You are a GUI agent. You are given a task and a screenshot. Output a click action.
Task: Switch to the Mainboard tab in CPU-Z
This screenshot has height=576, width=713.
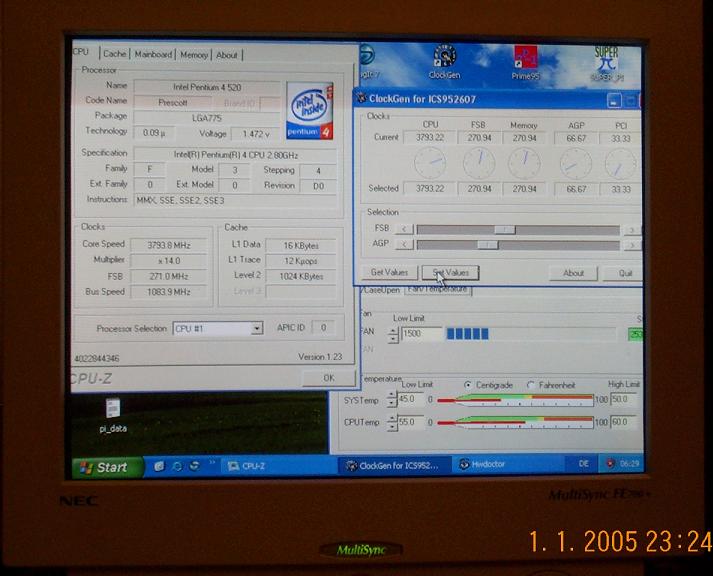click(x=153, y=54)
